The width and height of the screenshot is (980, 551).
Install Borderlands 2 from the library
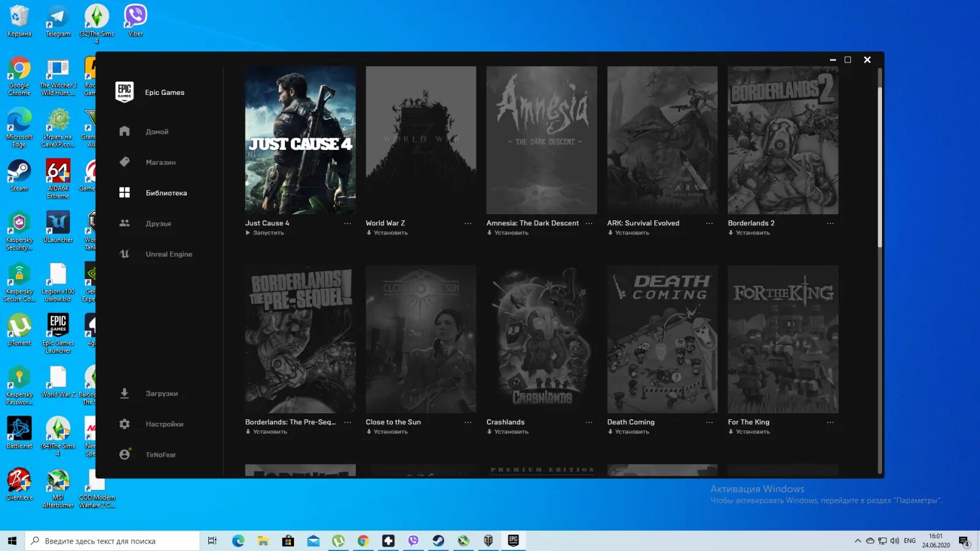click(748, 233)
